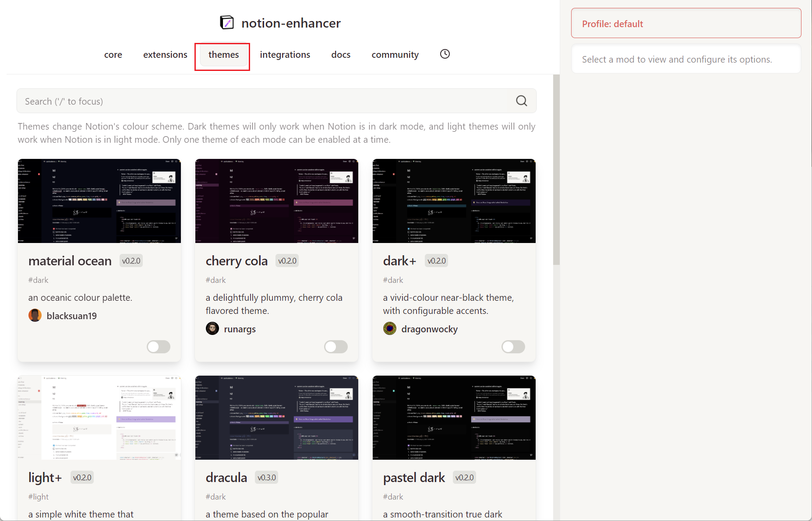Click the dracula preview thumbnail
812x521 pixels.
(277, 418)
